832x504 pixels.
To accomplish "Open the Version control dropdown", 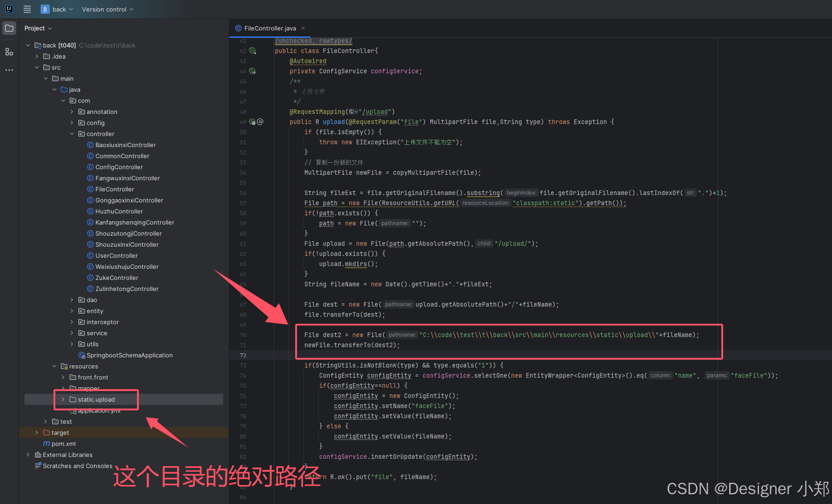I will [x=108, y=9].
